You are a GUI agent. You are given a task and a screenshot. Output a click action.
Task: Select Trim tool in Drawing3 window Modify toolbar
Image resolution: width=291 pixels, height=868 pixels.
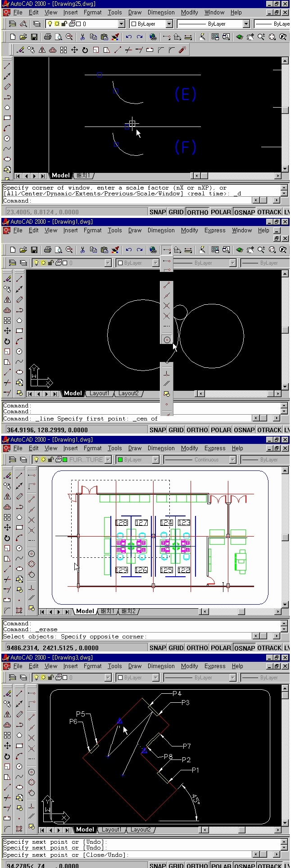pyautogui.click(x=7, y=797)
